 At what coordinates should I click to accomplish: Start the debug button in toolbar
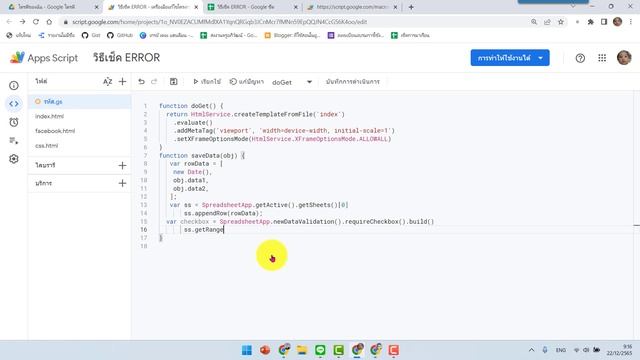tap(247, 82)
